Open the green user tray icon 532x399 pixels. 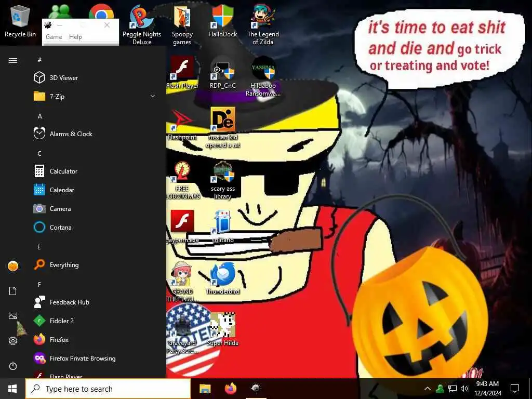440,389
